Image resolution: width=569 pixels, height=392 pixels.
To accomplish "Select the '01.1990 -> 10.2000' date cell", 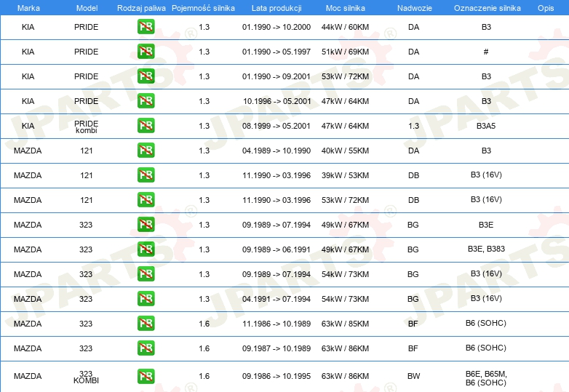I will coord(276,27).
